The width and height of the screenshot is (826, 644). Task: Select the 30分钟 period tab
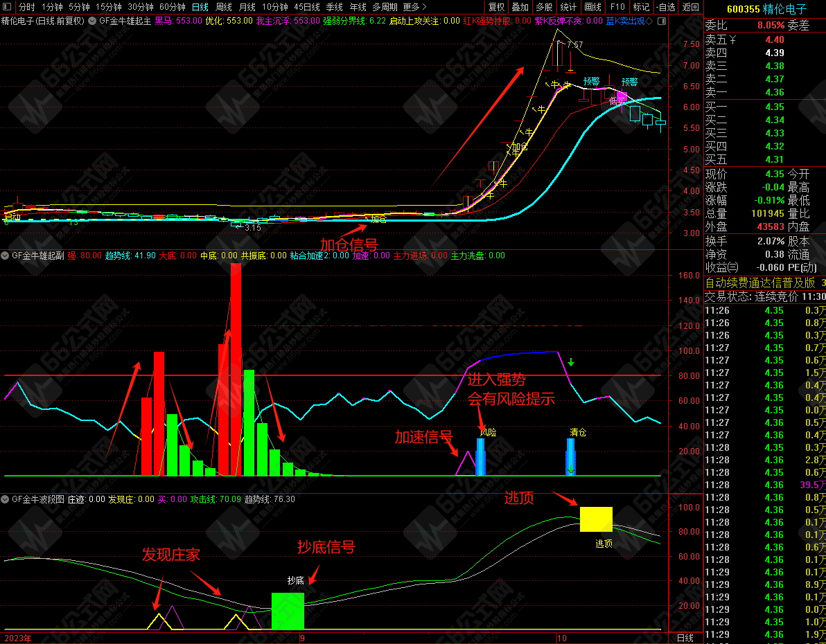coord(141,7)
